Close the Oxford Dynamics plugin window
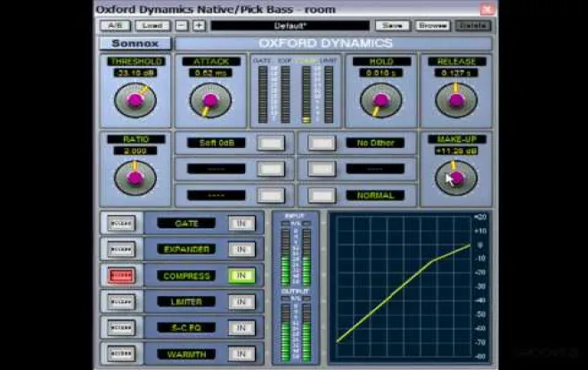 [x=487, y=9]
